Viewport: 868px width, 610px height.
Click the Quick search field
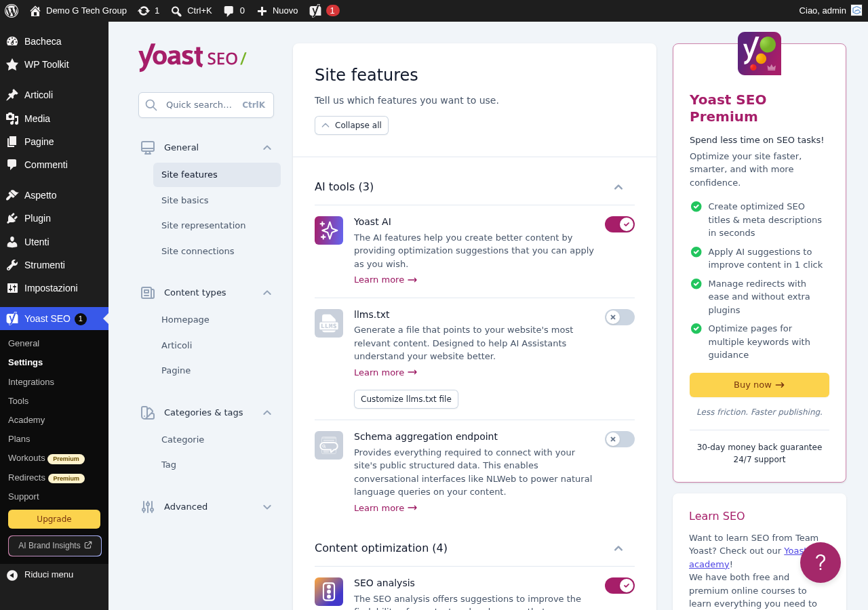tap(206, 105)
